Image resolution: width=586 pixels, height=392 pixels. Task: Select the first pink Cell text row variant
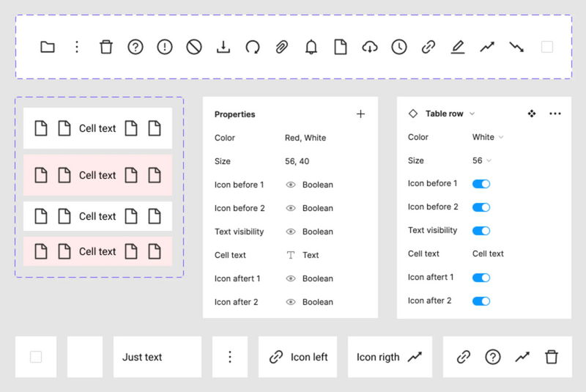[x=98, y=175]
